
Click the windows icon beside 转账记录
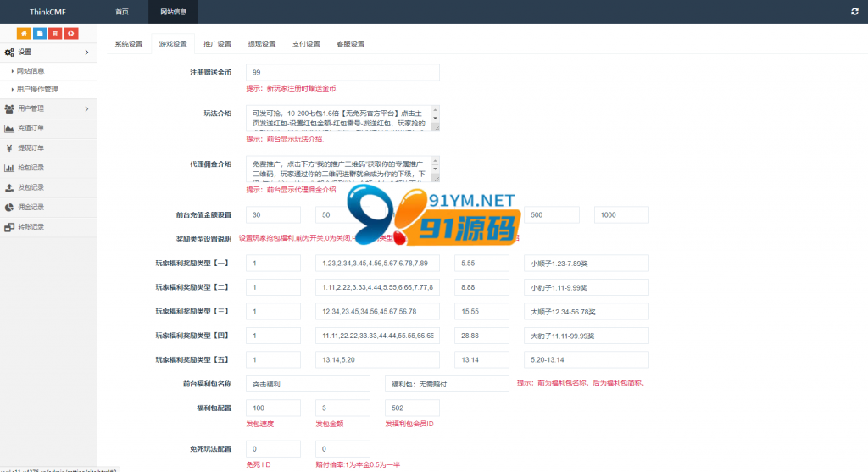coord(9,227)
